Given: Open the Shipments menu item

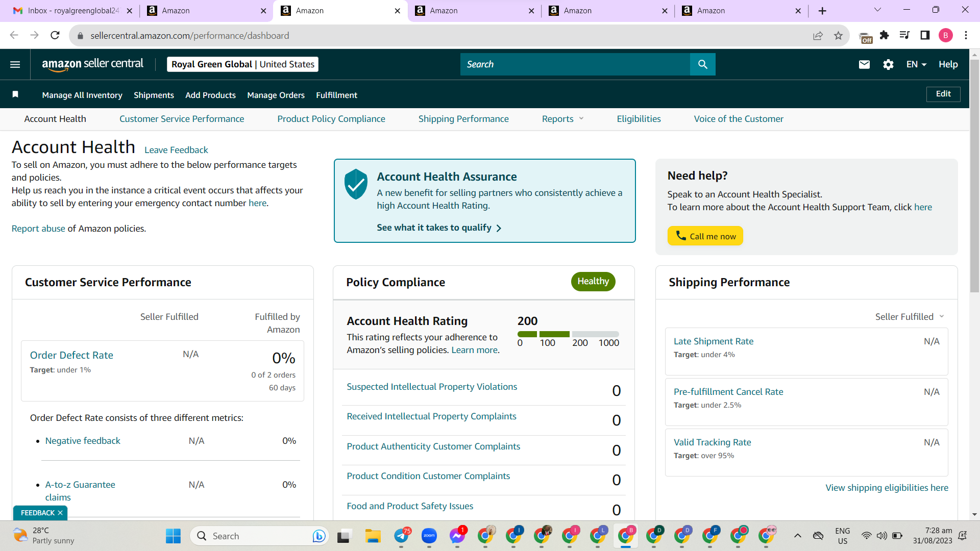Looking at the screenshot, I should pos(154,95).
